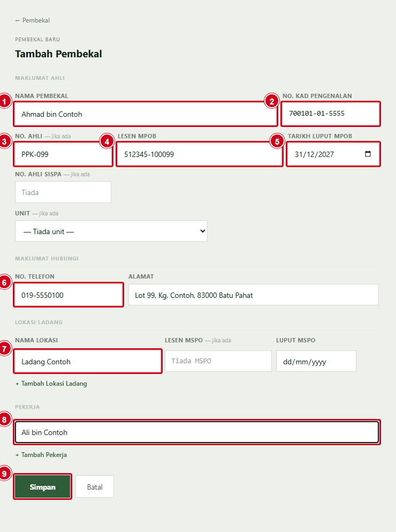Click the No. Ahli SISPA field
This screenshot has width=396, height=532.
(63, 192)
